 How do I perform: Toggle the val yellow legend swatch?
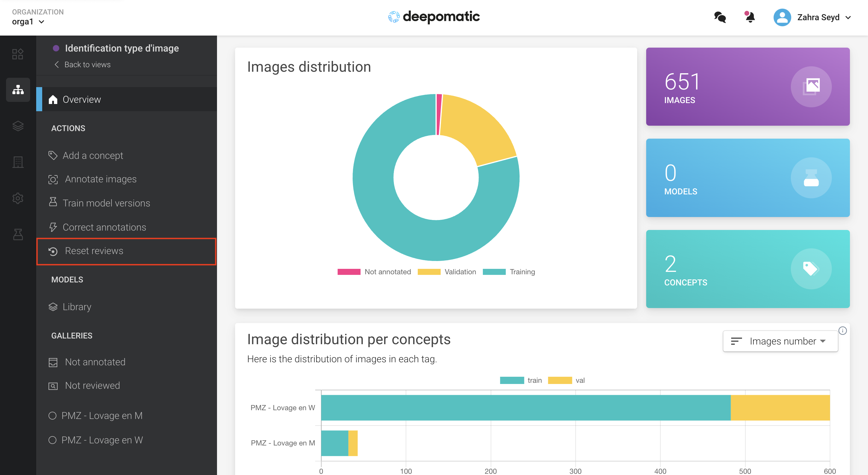[x=560, y=380]
